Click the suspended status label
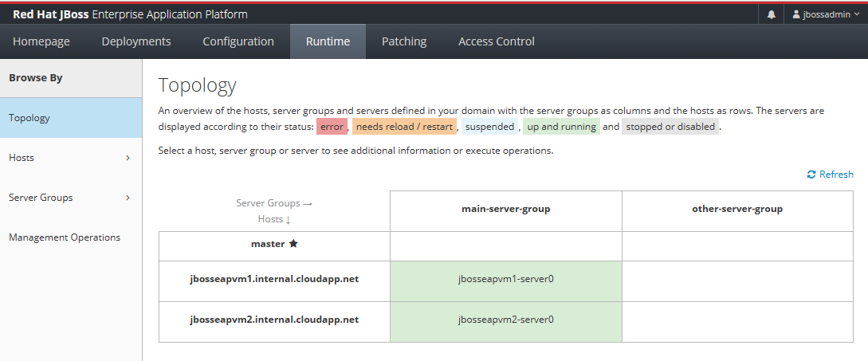This screenshot has width=868, height=361. point(489,127)
